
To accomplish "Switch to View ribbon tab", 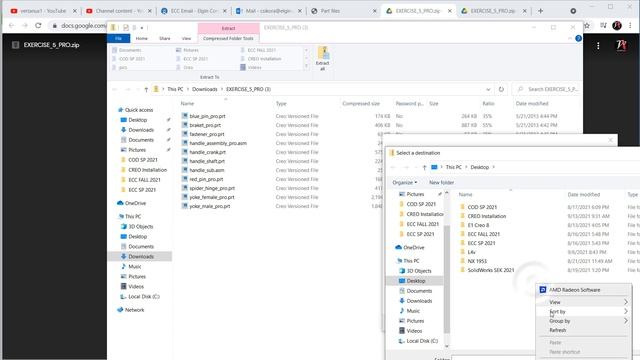I will tap(187, 38).
